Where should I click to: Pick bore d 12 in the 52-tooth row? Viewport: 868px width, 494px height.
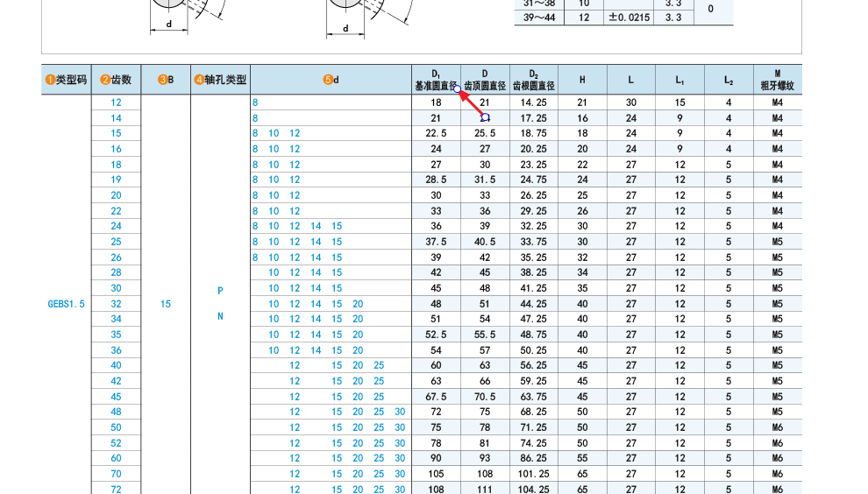295,443
